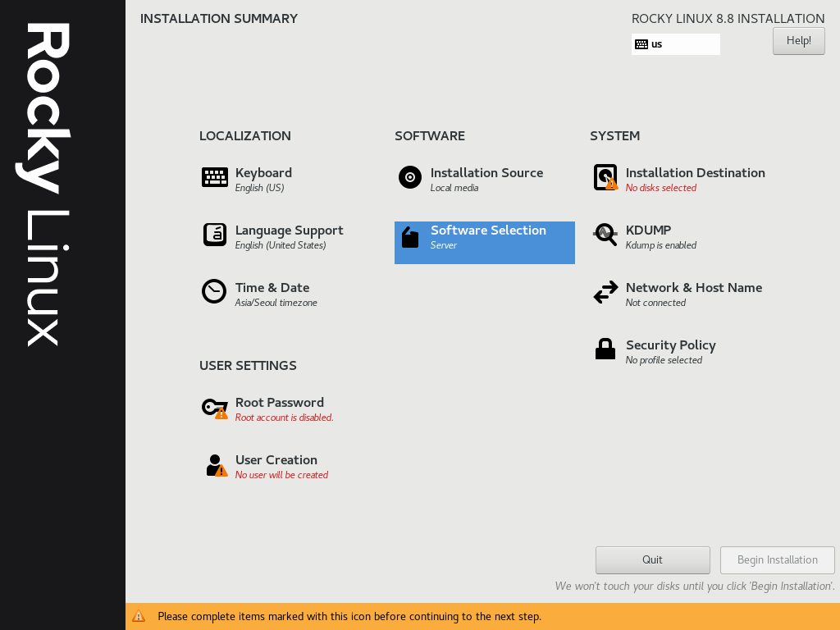Open Time & Date settings
Image resolution: width=840 pixels, height=630 pixels.
click(x=272, y=288)
